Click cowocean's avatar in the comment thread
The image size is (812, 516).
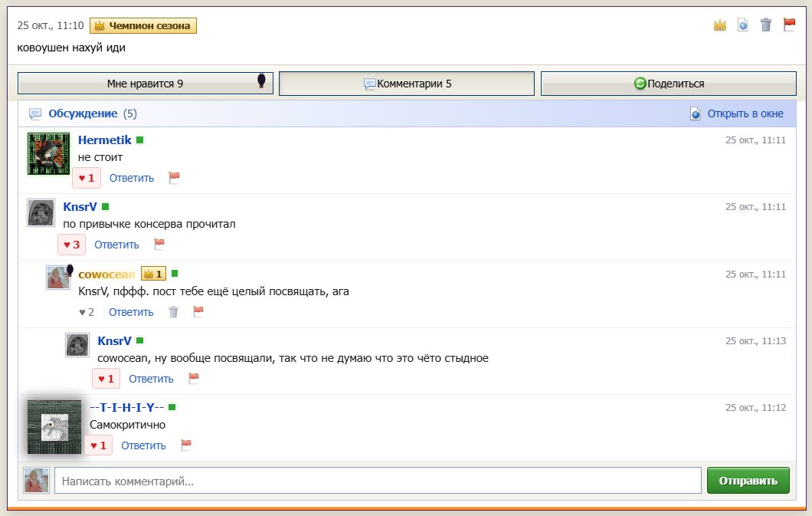point(58,278)
